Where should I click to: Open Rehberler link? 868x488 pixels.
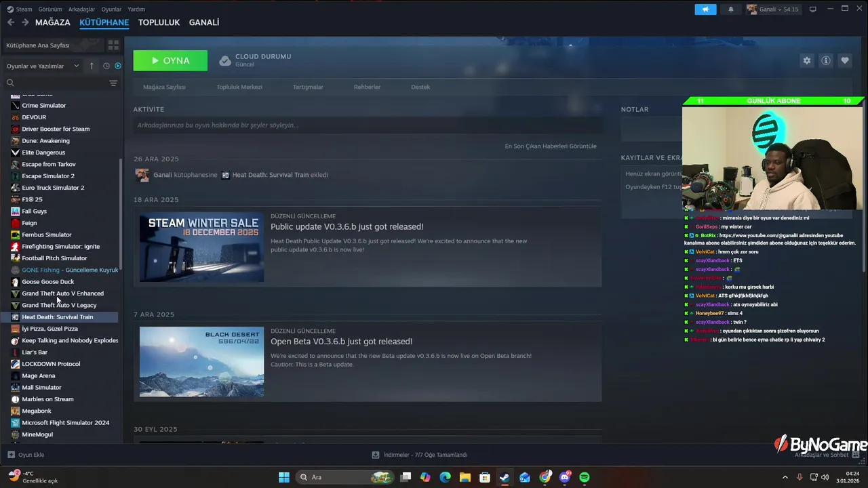click(367, 87)
